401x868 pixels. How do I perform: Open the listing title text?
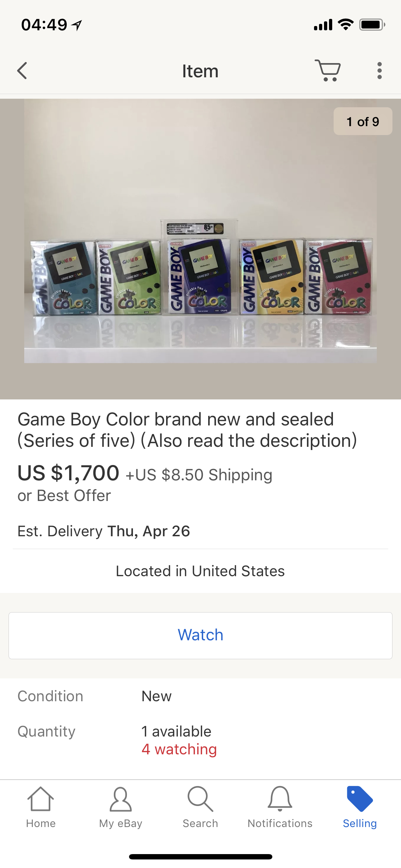coord(187,430)
